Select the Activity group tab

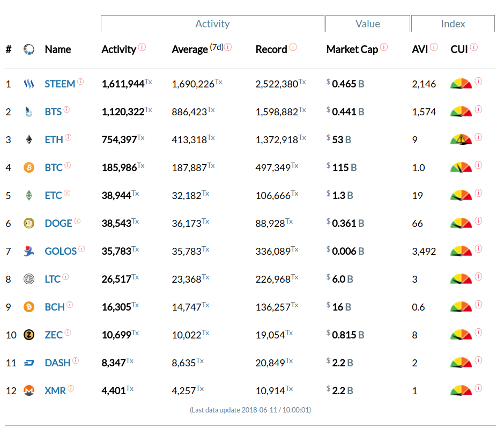[212, 24]
